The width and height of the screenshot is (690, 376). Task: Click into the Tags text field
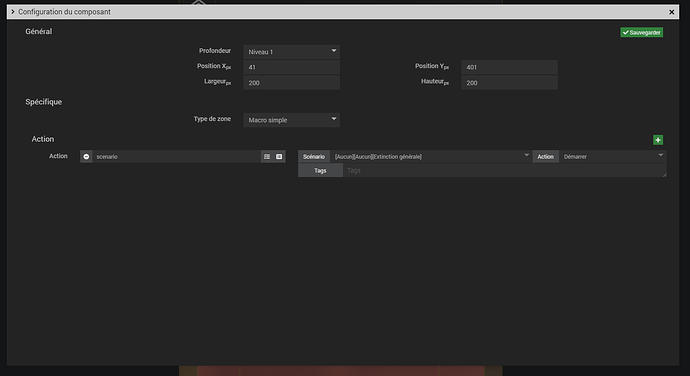click(x=504, y=170)
